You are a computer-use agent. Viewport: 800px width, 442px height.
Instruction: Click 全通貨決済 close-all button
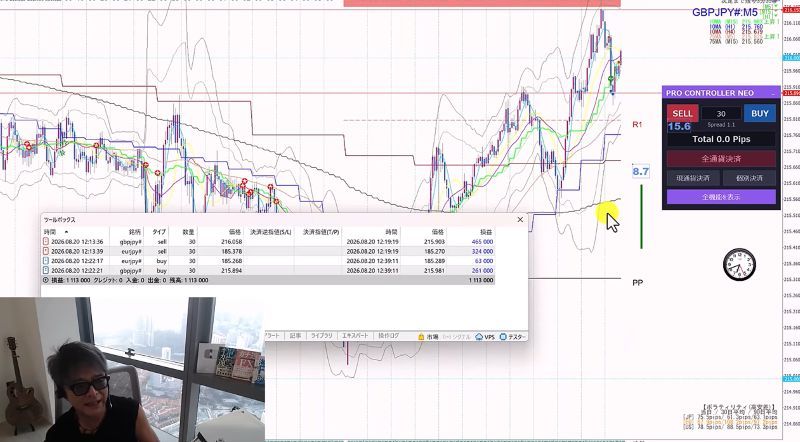721,159
